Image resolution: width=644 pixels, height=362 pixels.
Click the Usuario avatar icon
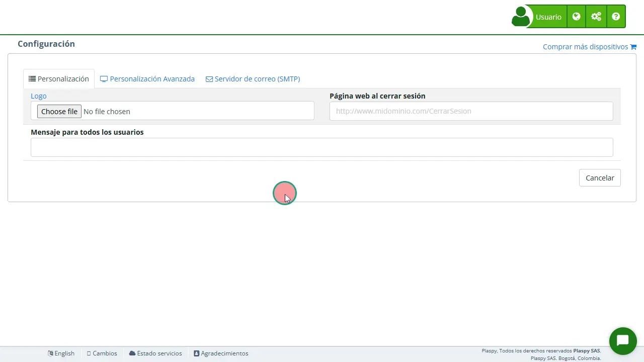pos(521,16)
